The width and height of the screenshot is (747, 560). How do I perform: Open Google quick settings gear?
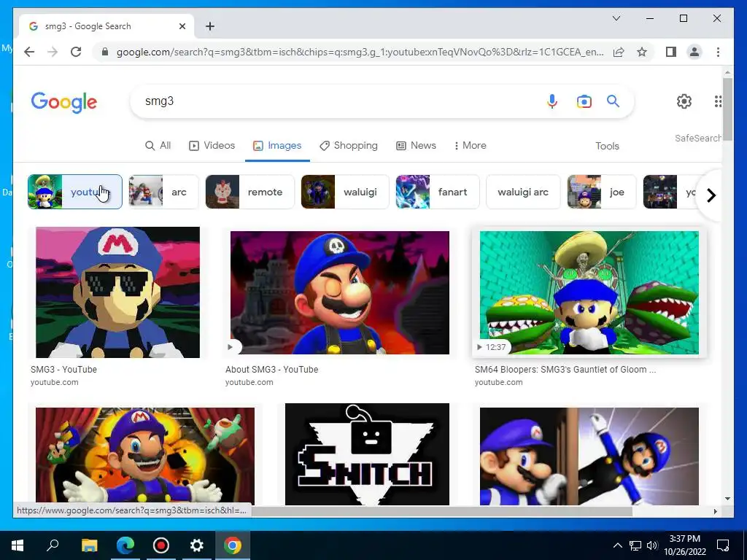tap(684, 101)
